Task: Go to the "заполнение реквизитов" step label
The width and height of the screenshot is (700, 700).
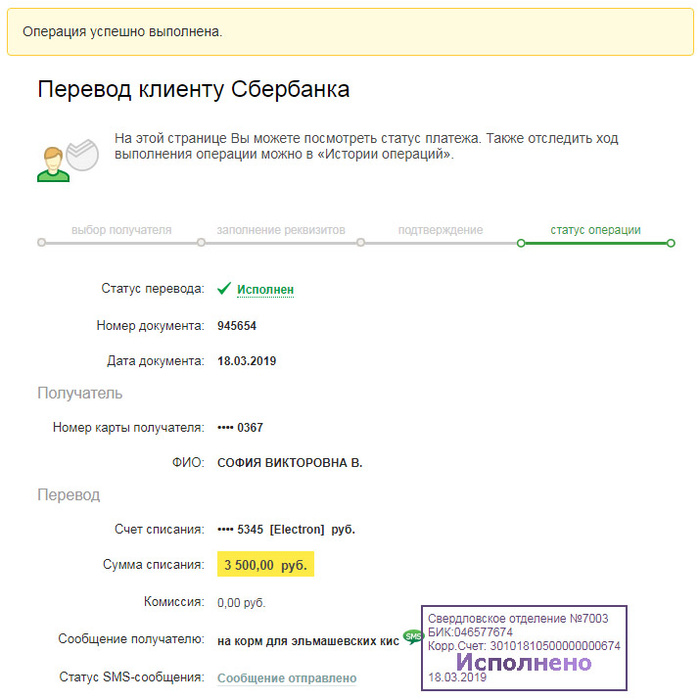Action: 279,230
